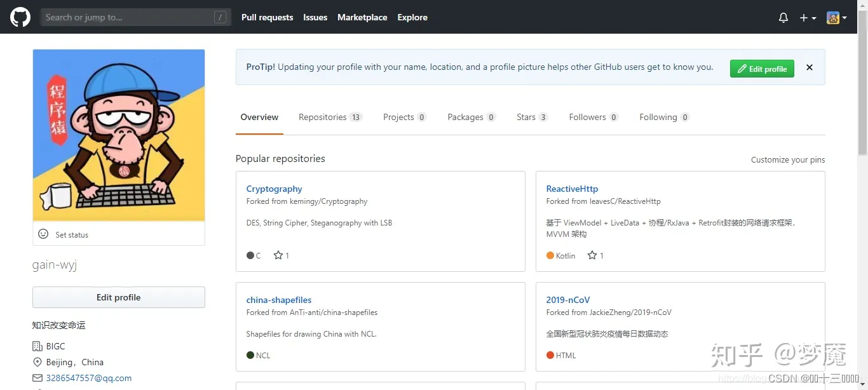Open the user avatar menu
This screenshot has width=868, height=390.
tap(837, 18)
